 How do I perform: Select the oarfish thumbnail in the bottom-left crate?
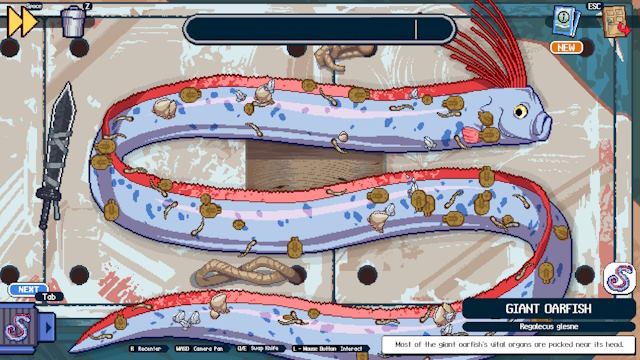(17, 329)
